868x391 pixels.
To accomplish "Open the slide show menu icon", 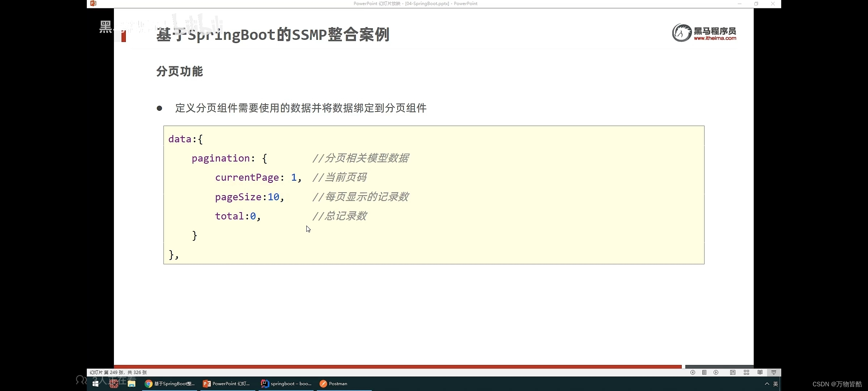I will click(x=704, y=372).
